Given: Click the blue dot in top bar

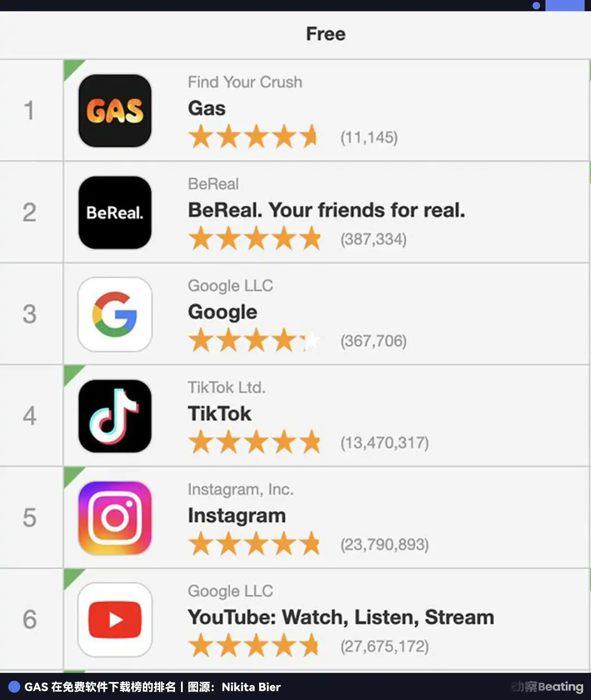Looking at the screenshot, I should coord(536,6).
